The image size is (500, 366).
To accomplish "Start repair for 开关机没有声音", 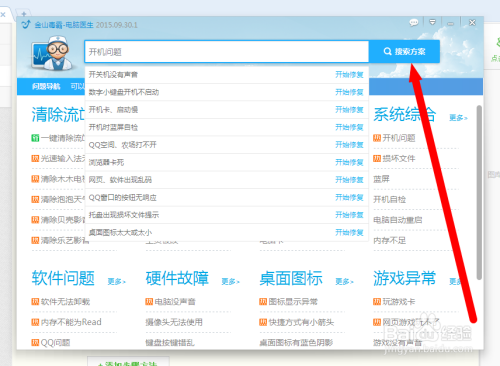I will click(x=349, y=74).
